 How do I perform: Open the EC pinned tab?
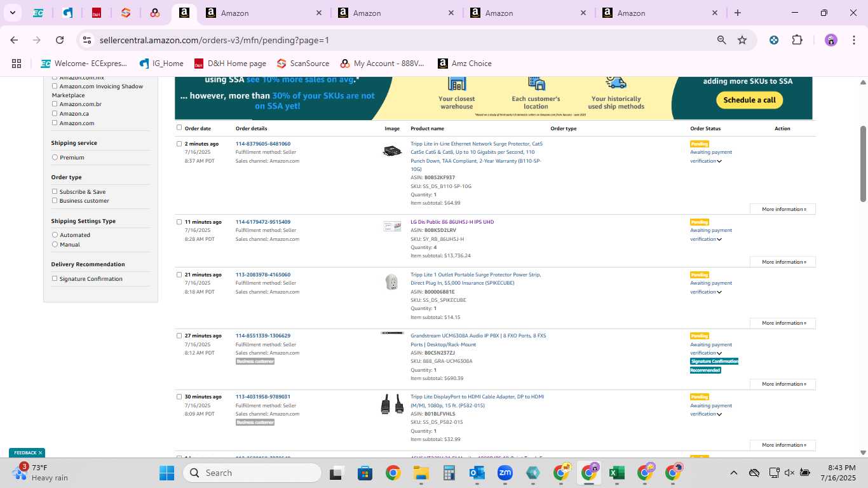point(38,13)
